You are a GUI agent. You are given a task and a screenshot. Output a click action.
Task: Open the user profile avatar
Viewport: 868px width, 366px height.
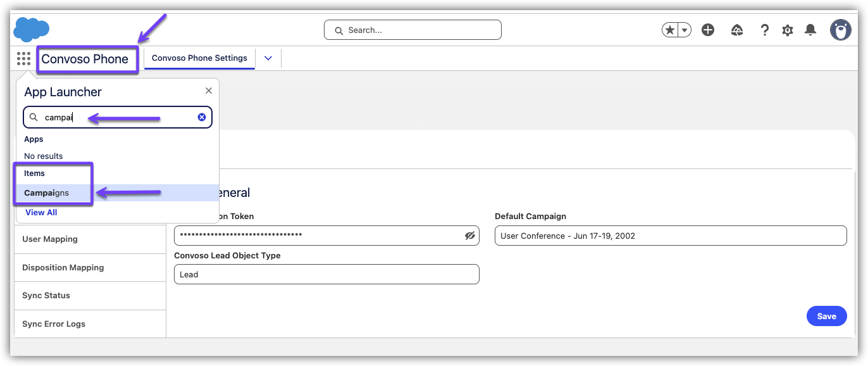(840, 30)
